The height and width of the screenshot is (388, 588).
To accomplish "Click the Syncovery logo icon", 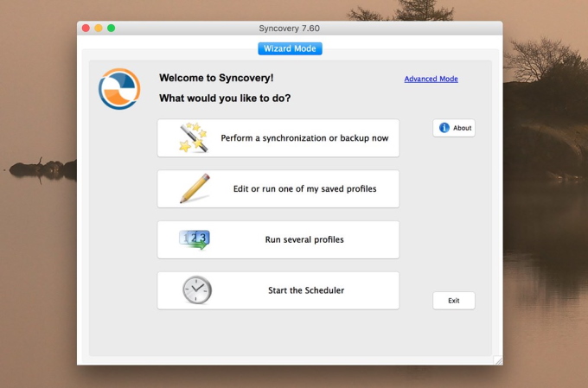I will coord(119,89).
